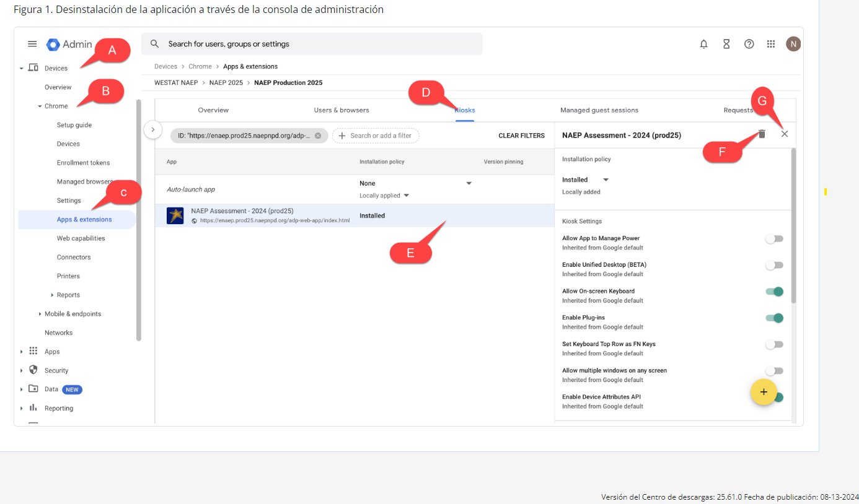Open the Installed policy dropdown in the side panel
This screenshot has height=504, width=859.
pos(586,180)
